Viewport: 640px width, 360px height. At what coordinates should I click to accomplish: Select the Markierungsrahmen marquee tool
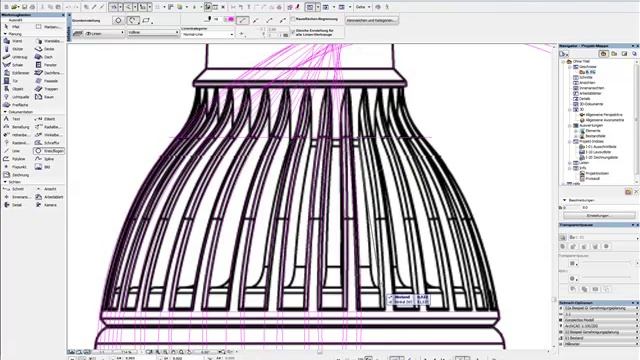click(x=49, y=27)
